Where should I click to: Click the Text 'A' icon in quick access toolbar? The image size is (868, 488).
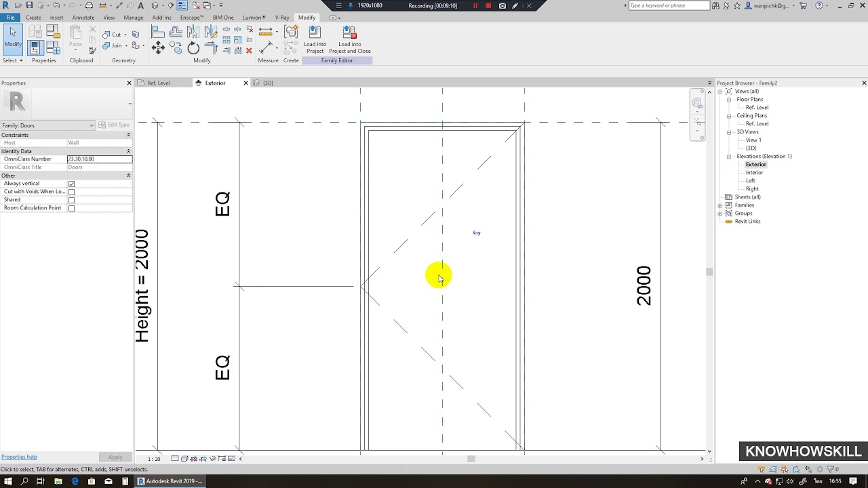coord(140,5)
